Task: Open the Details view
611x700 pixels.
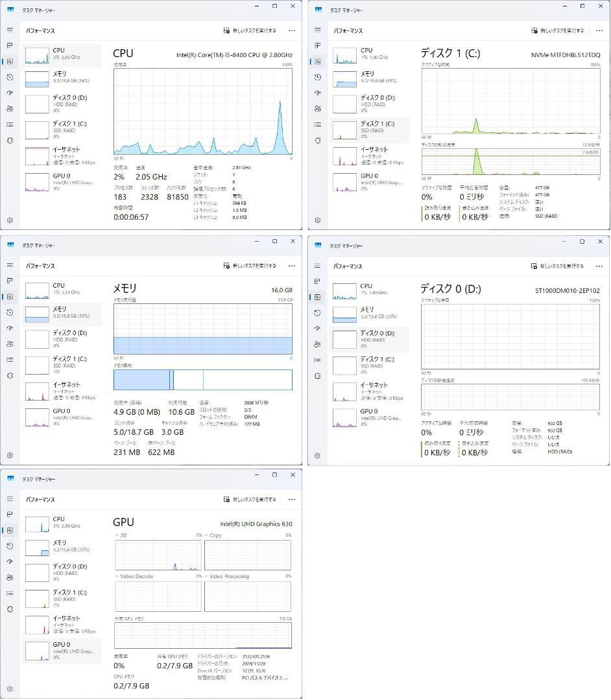Action: click(10, 125)
